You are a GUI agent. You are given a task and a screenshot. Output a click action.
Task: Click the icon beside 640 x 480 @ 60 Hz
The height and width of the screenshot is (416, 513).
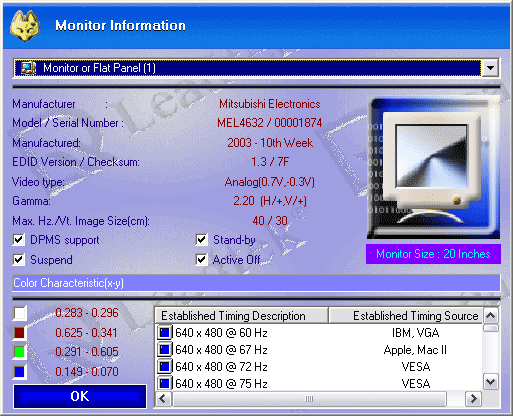point(165,333)
